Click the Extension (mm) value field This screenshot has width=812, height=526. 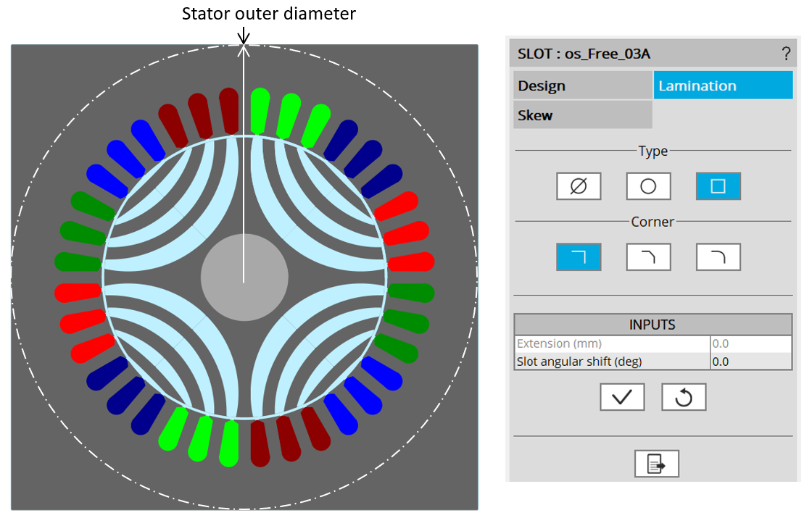[x=750, y=343]
